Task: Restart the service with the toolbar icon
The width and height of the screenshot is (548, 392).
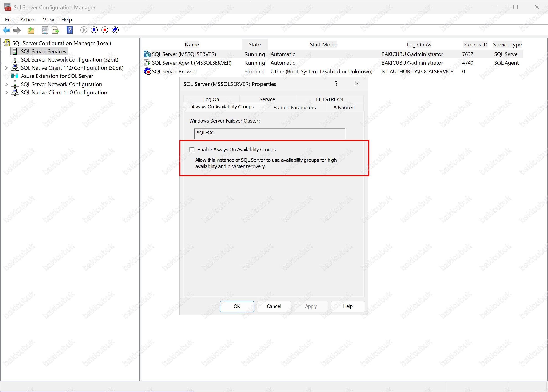Action: [115, 30]
